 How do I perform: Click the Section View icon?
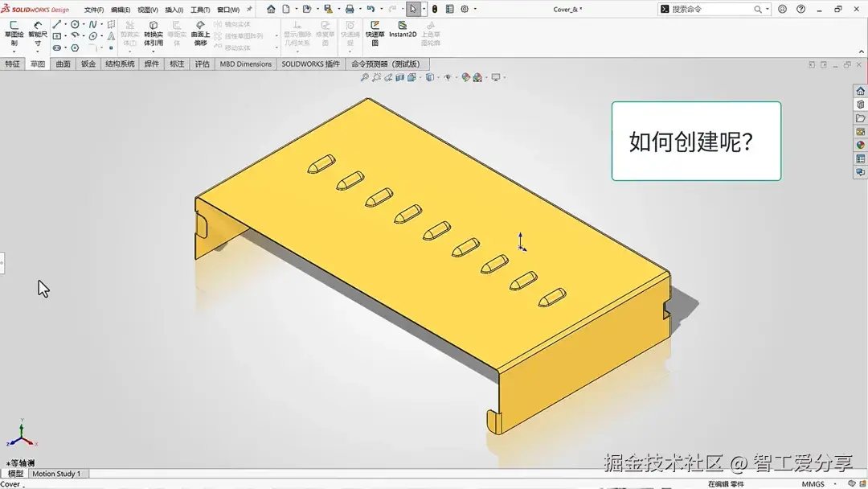(x=399, y=77)
